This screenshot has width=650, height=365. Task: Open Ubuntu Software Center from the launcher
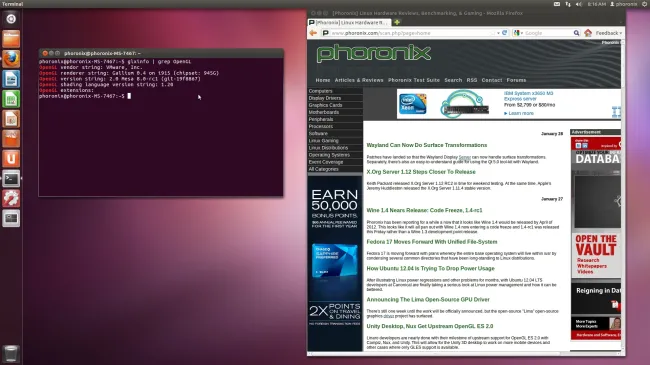11,139
